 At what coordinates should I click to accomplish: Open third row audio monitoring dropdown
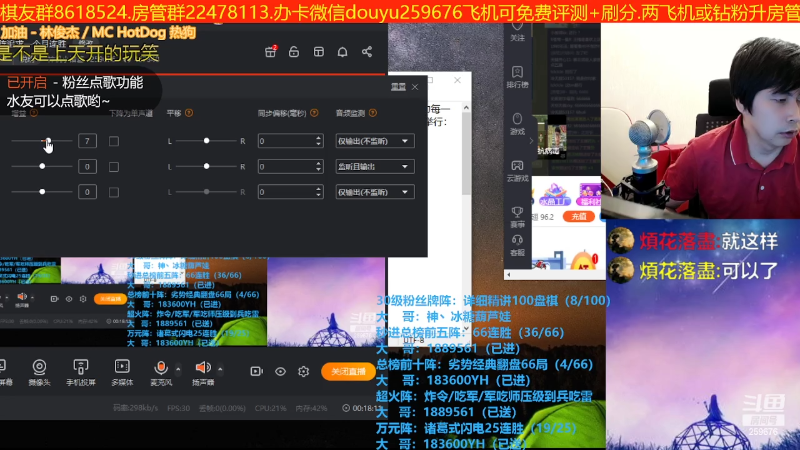pyautogui.click(x=374, y=192)
